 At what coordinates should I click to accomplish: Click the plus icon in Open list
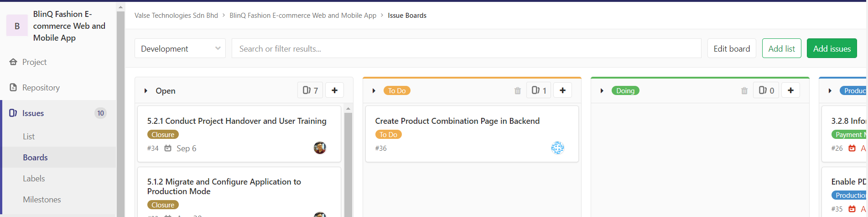[x=334, y=90]
